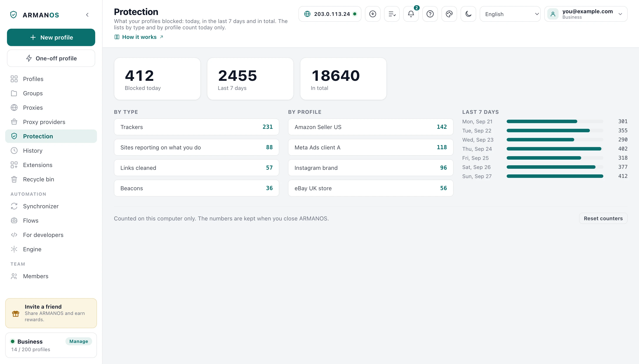
Task: Open the help question mark icon
Action: point(430,14)
